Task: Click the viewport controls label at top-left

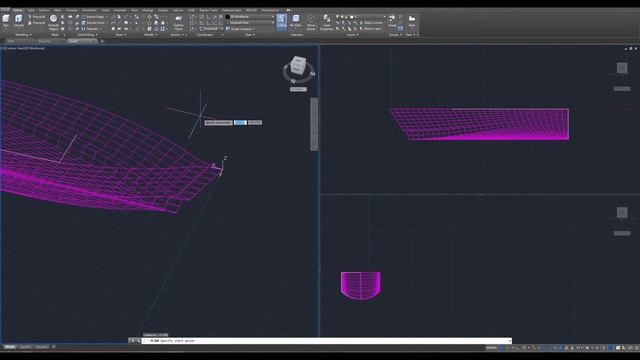Action: pyautogui.click(x=23, y=48)
